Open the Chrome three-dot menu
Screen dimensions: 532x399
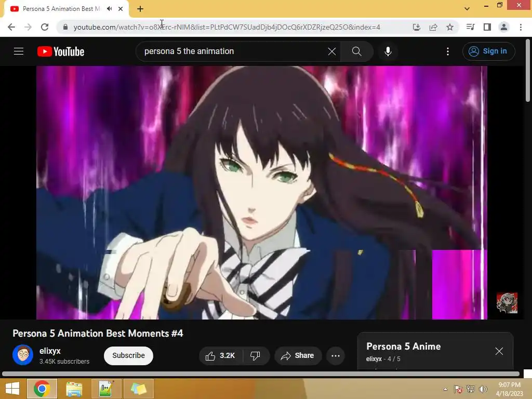521,27
